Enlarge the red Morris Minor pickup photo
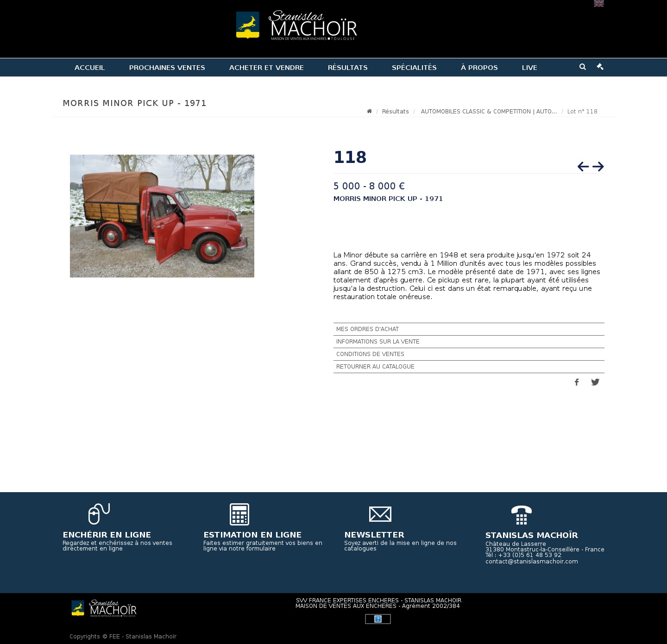 coord(162,216)
